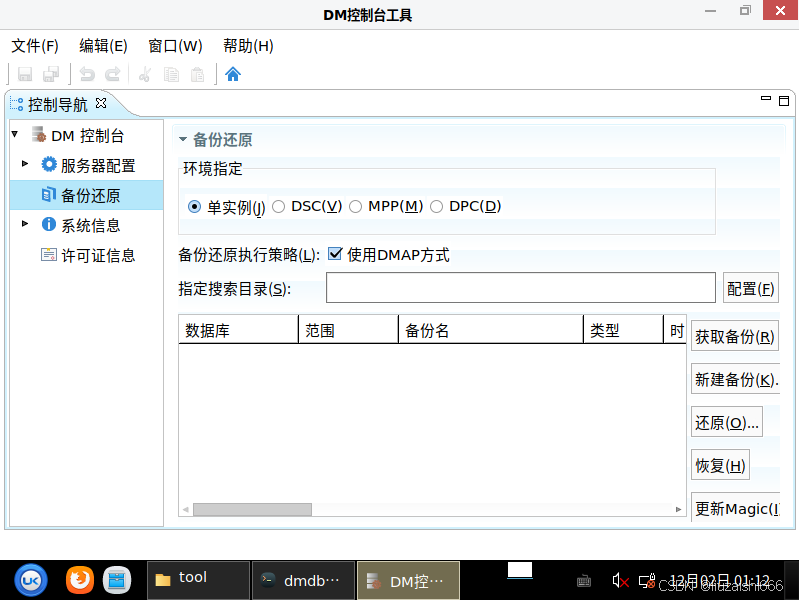This screenshot has height=600, width=799.
Task: Open the 窗口(W) menu
Action: point(175,46)
